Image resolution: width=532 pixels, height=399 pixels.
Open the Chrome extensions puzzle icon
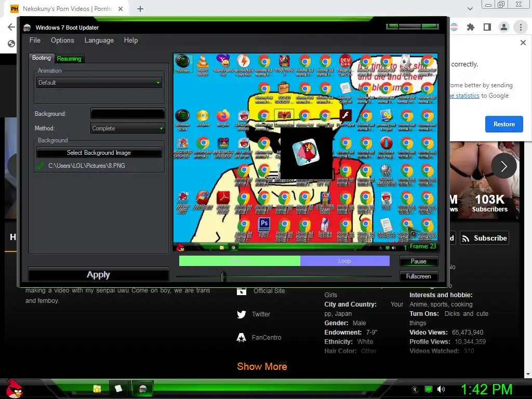tap(471, 27)
